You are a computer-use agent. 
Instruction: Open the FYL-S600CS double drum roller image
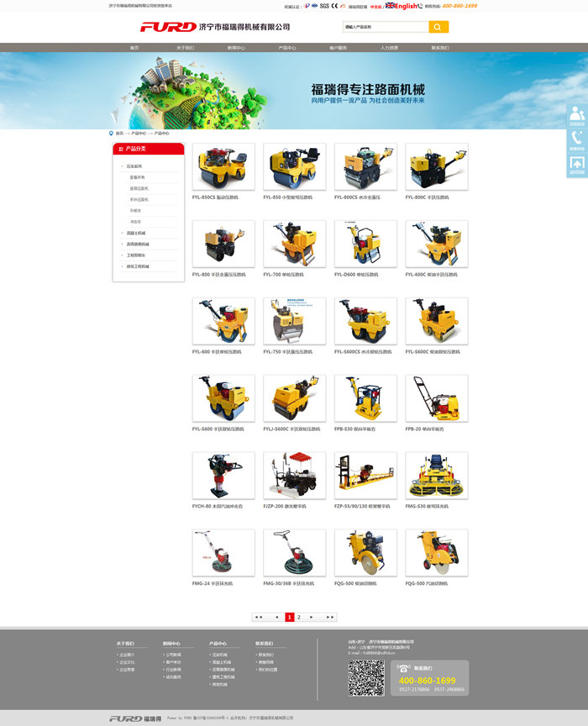click(x=365, y=321)
